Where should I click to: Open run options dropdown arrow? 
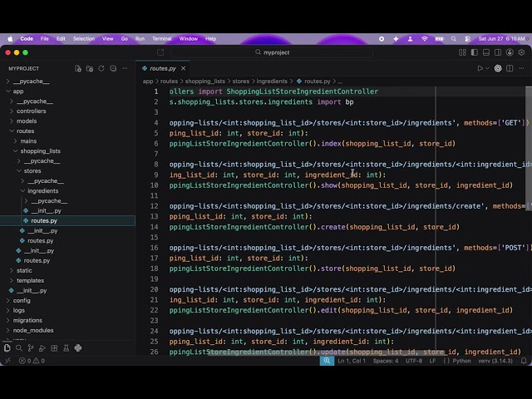tap(488, 68)
